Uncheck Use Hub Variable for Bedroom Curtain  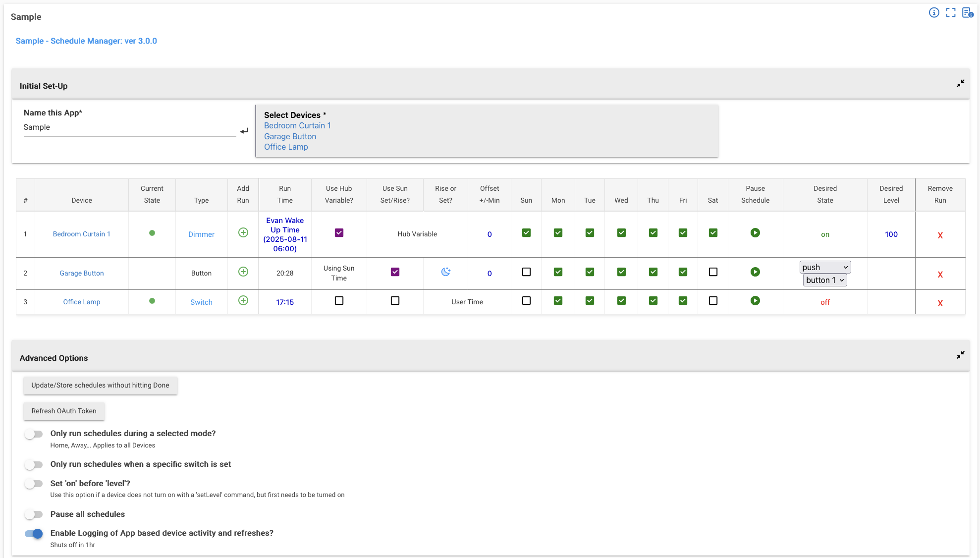pos(339,233)
